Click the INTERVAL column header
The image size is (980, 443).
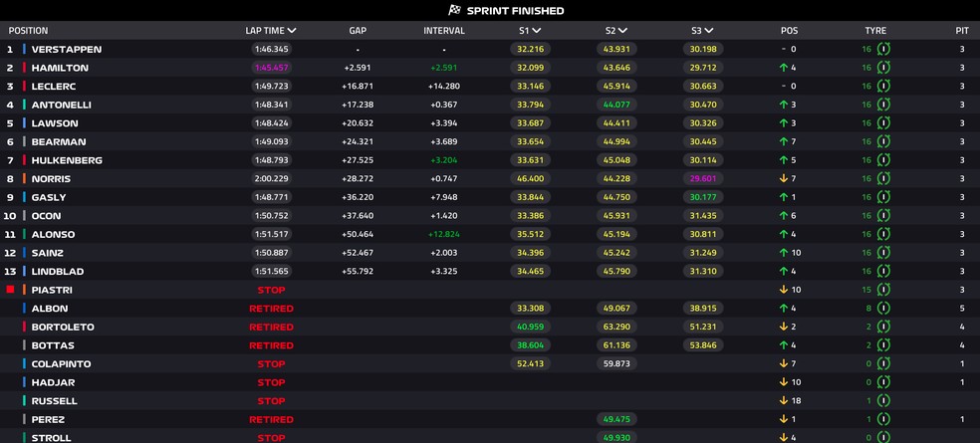[444, 31]
